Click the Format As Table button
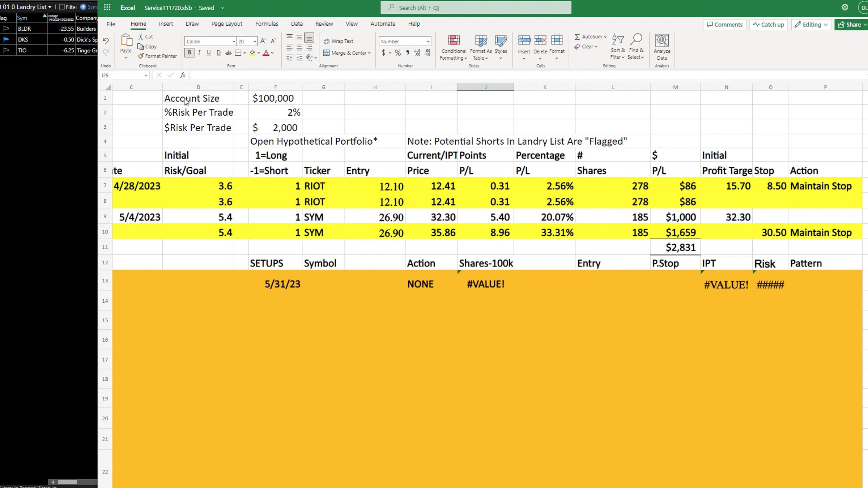The image size is (868, 488). click(481, 47)
